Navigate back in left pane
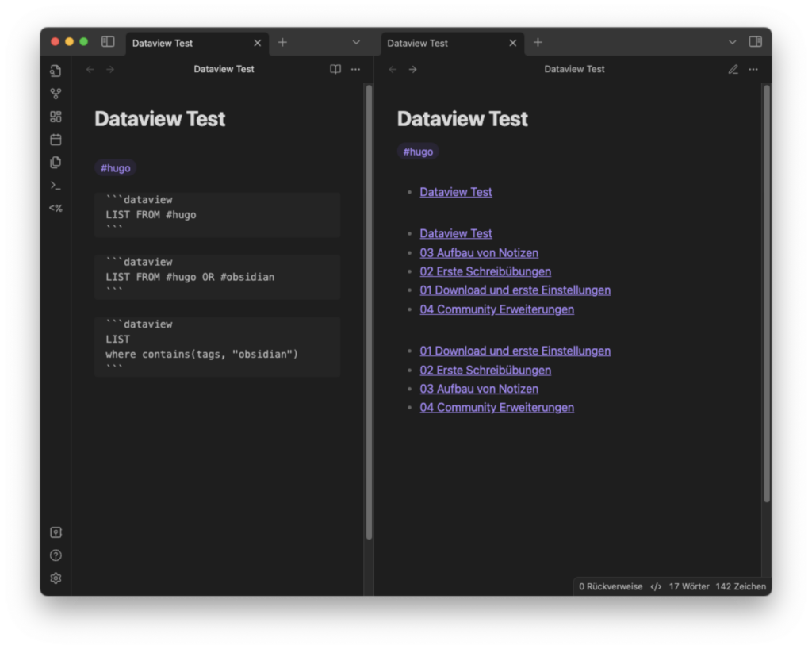Viewport: 812px width, 649px height. point(90,69)
